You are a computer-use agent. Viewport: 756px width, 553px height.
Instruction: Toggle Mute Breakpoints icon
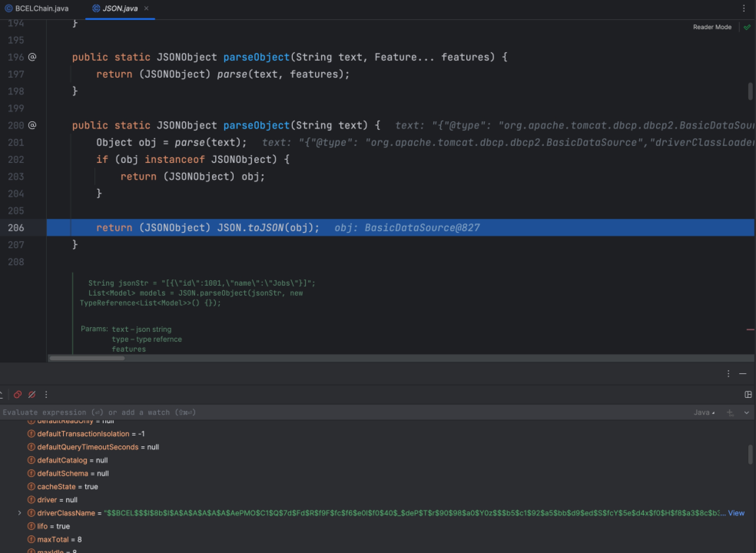pos(32,394)
